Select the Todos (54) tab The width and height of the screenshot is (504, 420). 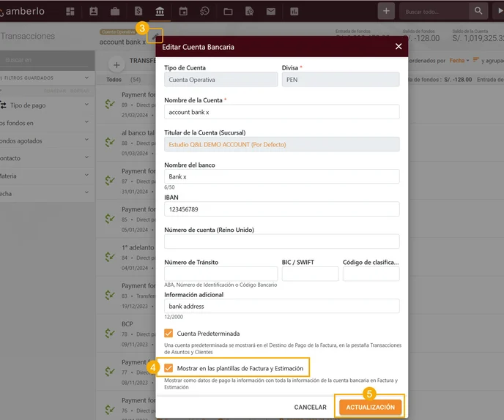click(x=123, y=80)
